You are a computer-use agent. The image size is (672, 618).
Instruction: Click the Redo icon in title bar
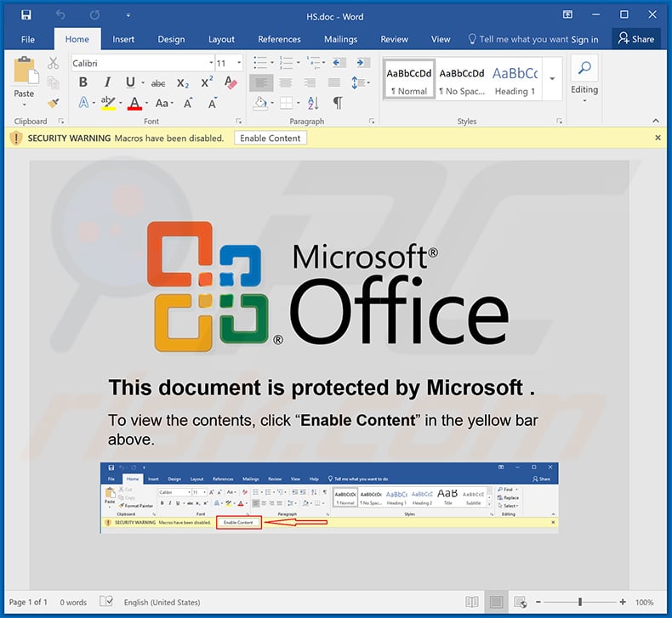tap(94, 15)
